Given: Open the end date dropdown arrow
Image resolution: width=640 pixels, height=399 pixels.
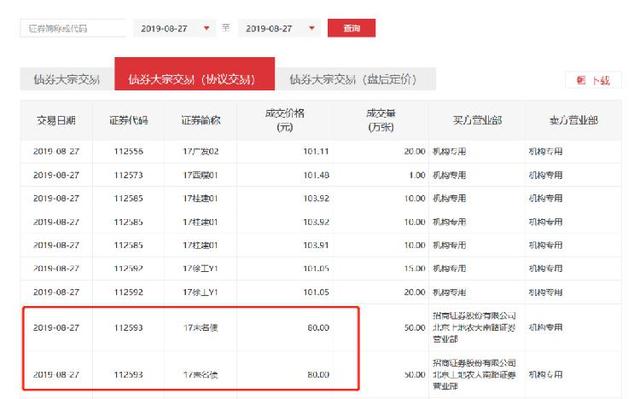Looking at the screenshot, I should tap(312, 28).
